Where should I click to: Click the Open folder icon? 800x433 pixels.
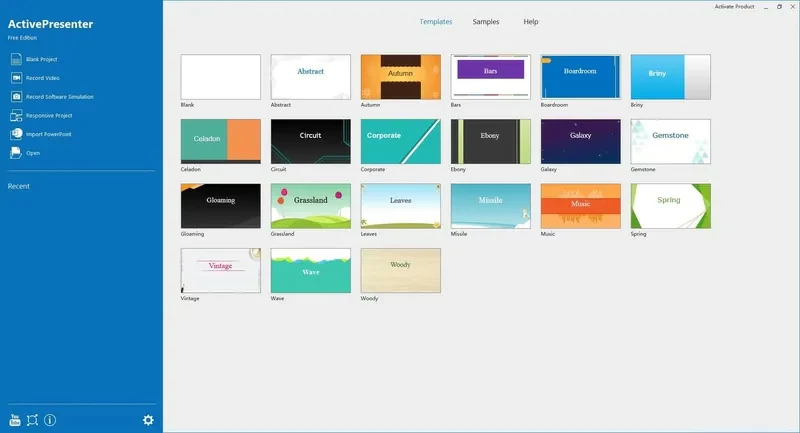pyautogui.click(x=16, y=153)
